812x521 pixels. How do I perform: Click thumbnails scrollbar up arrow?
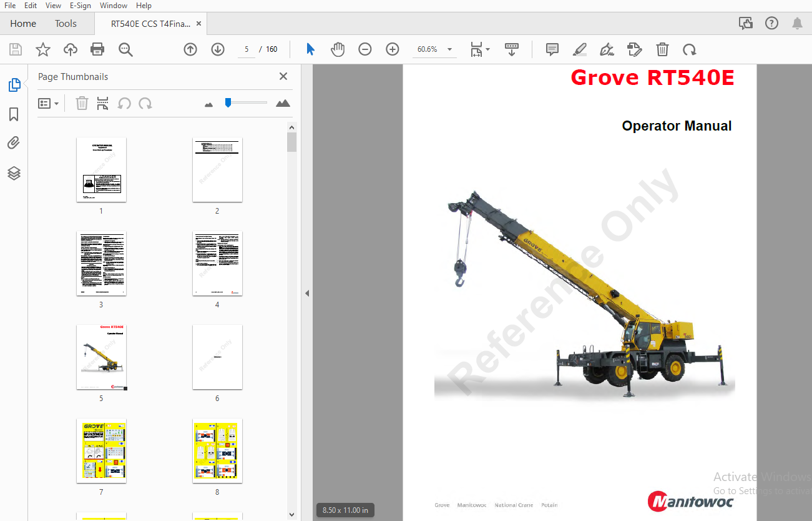291,127
